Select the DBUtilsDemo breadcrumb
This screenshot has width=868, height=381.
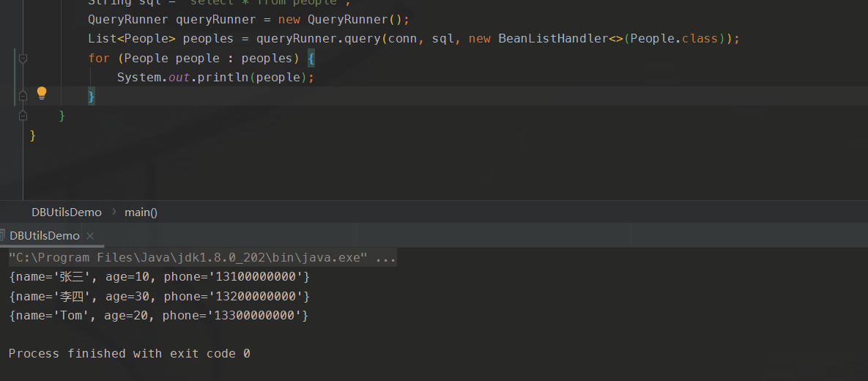[66, 212]
